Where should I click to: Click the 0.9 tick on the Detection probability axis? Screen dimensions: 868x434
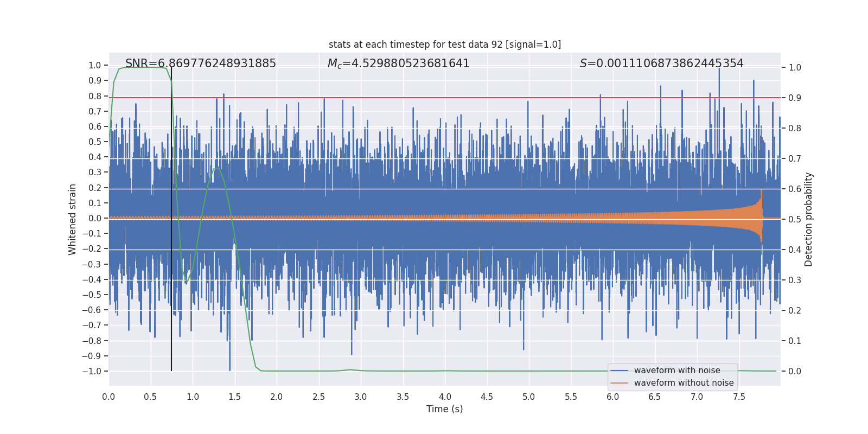(x=795, y=98)
